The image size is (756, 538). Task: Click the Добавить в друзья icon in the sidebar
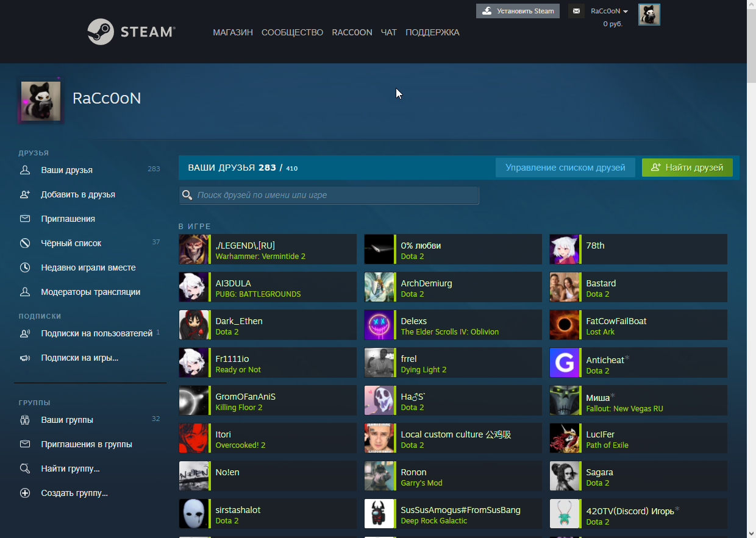coord(25,194)
